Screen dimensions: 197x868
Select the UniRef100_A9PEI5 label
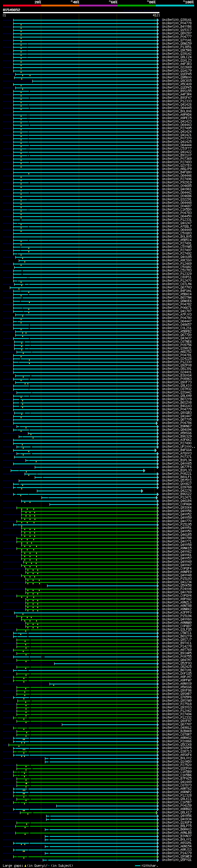tap(176, 118)
